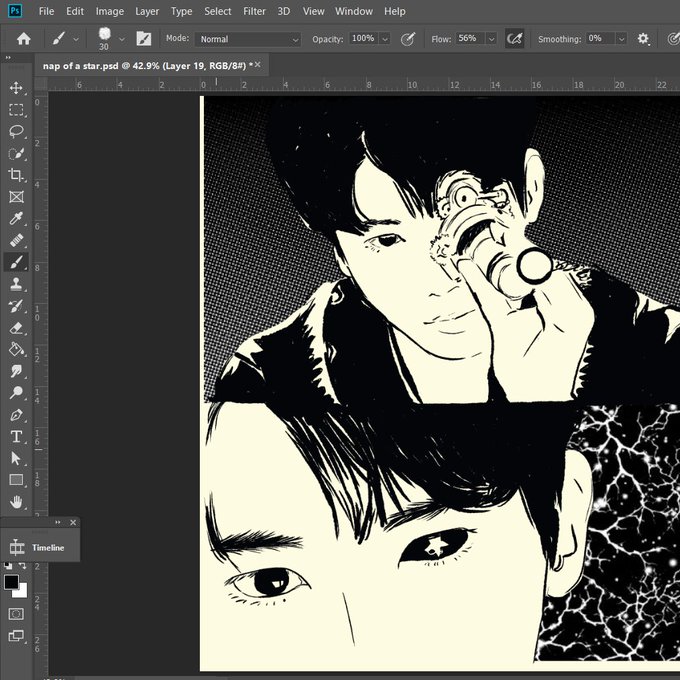The height and width of the screenshot is (680, 680).
Task: Change screen mode button
Action: (16, 636)
